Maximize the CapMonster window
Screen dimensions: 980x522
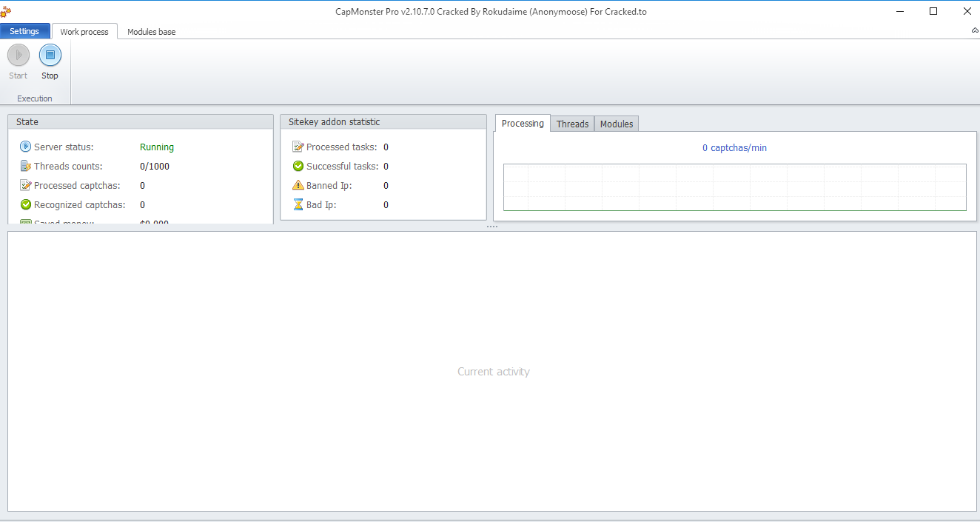[933, 11]
